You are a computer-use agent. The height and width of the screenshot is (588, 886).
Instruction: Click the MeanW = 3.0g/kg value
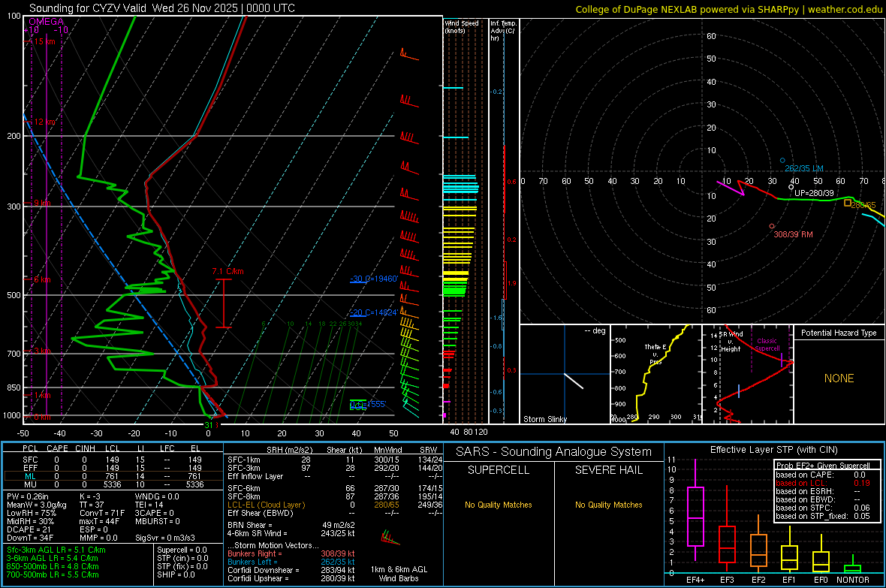[x=37, y=505]
